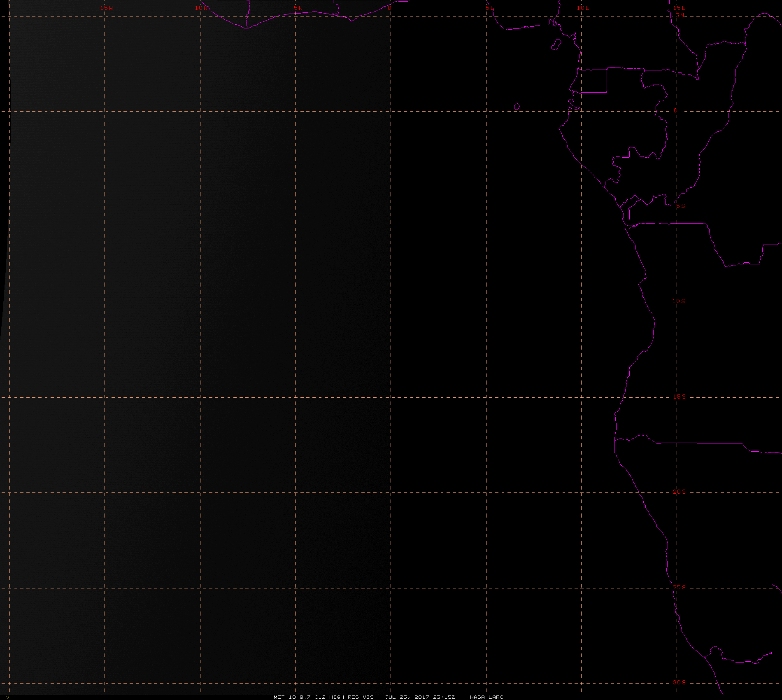Select the "25S" latitude label

[x=680, y=587]
